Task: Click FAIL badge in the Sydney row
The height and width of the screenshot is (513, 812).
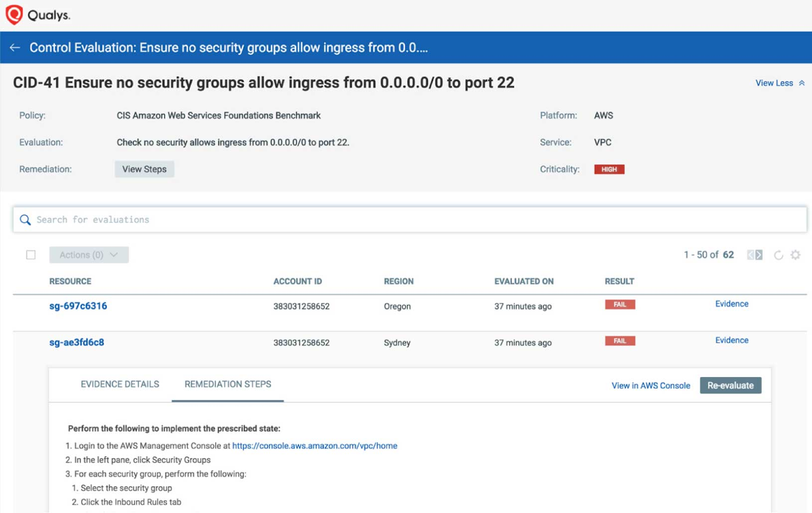Action: pos(620,341)
